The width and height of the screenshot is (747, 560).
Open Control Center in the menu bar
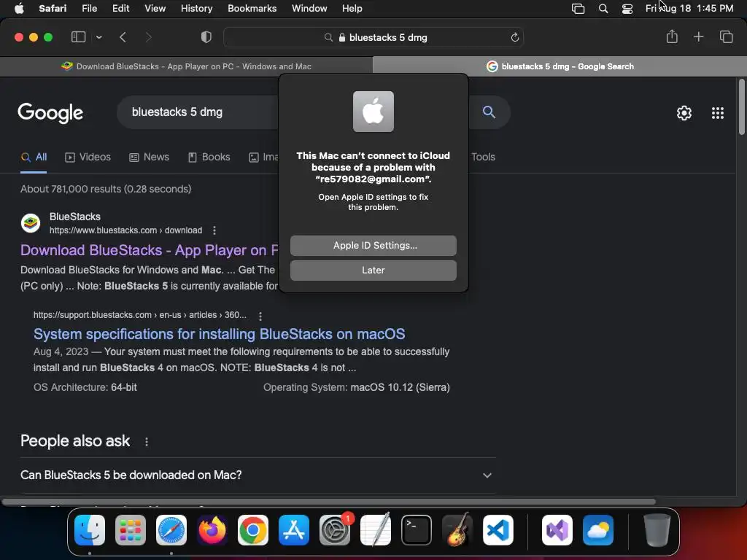click(x=627, y=9)
